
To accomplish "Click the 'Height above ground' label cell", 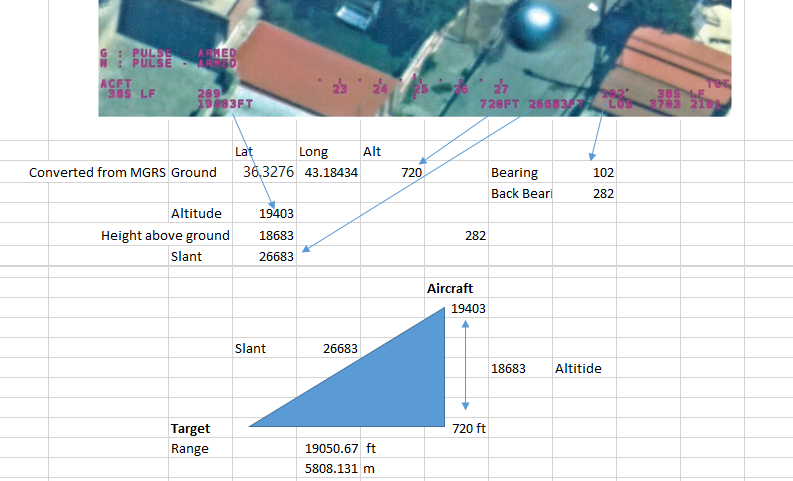I will (165, 236).
